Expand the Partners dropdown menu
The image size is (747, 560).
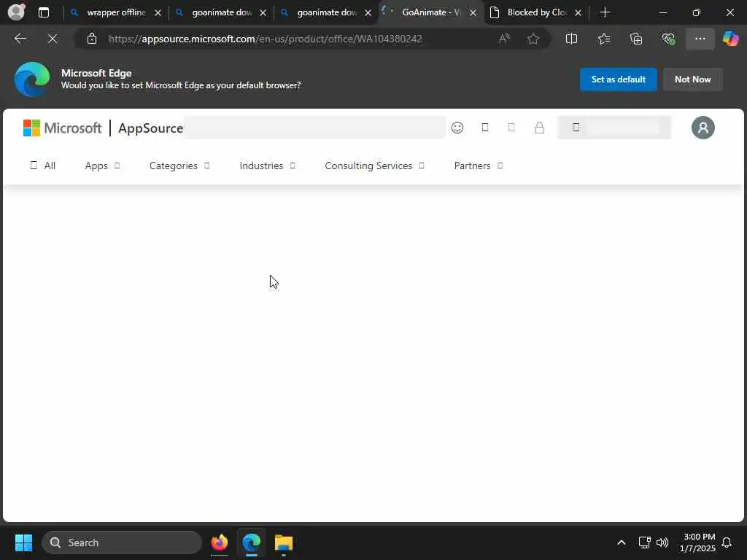point(479,166)
